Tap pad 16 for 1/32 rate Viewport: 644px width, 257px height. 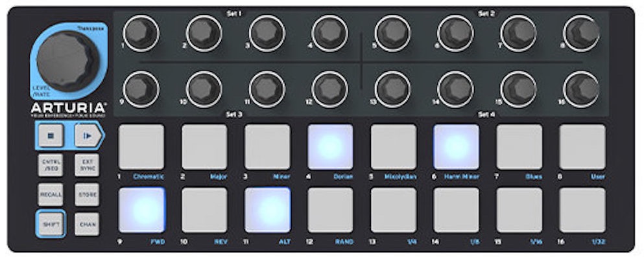[582, 210]
